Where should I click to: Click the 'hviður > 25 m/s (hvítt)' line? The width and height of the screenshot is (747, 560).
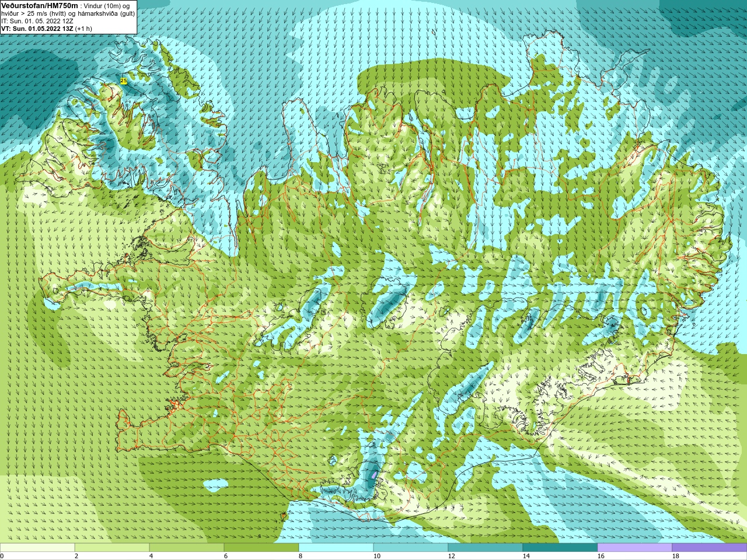pos(34,13)
